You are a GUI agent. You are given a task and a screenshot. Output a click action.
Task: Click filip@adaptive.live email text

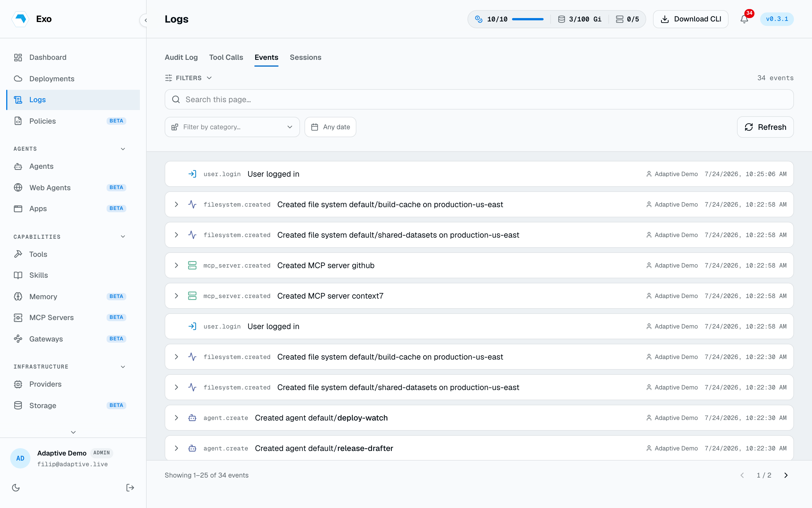72,464
